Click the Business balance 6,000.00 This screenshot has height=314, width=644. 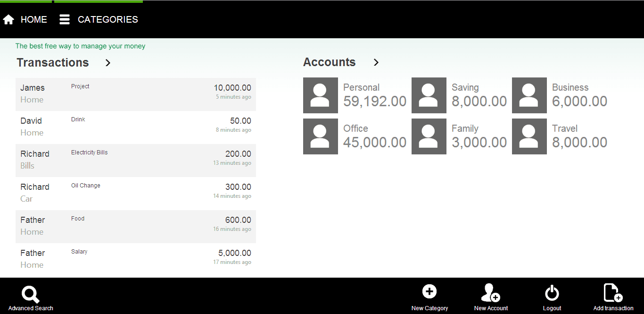point(580,102)
